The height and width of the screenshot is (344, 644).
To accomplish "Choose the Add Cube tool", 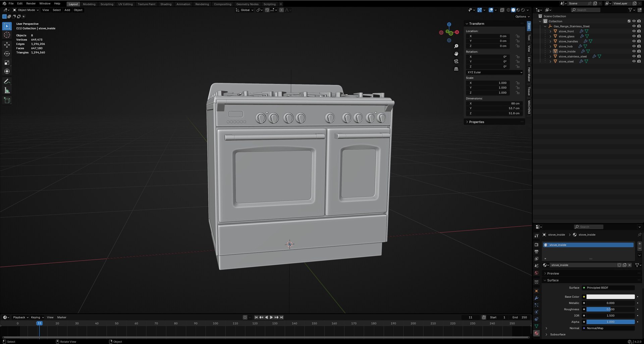I will pos(7,100).
